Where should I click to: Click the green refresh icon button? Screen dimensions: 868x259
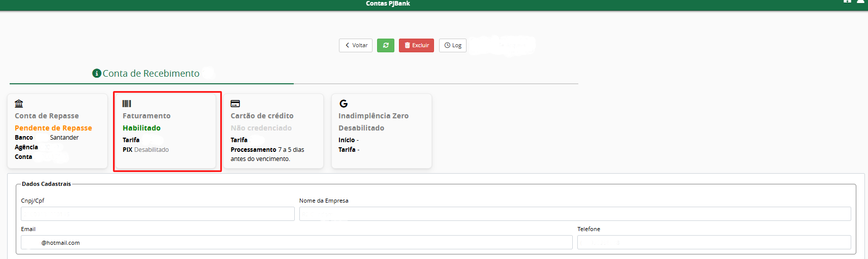pos(386,45)
